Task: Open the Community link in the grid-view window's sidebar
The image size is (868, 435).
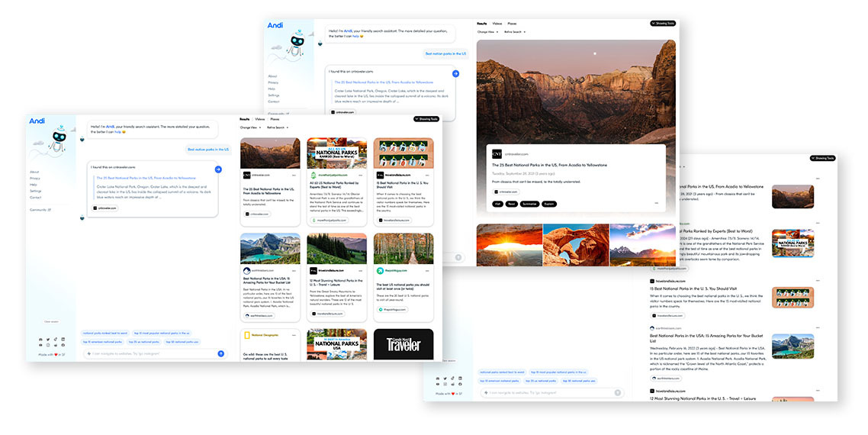Action: pos(40,210)
